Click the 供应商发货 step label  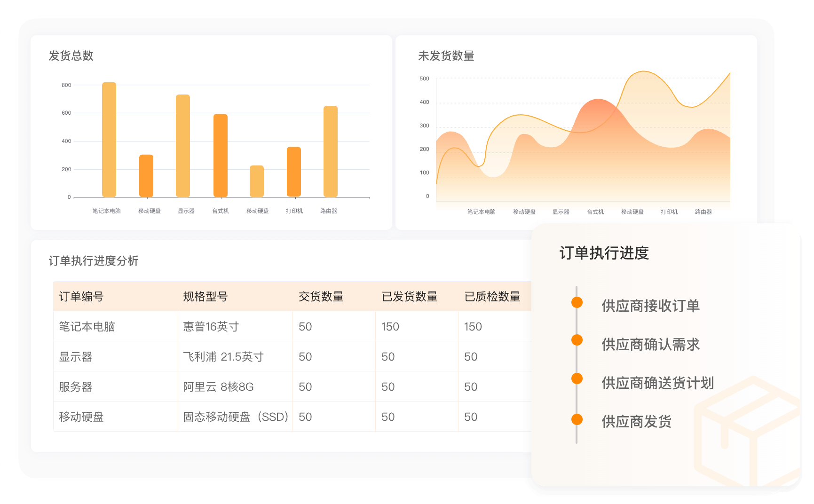pyautogui.click(x=636, y=422)
